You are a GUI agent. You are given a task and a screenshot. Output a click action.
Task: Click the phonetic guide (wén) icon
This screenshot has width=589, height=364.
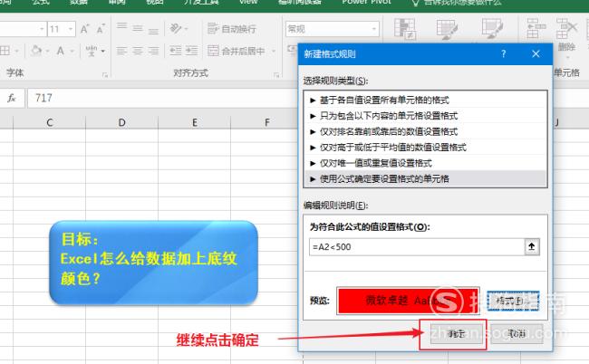point(91,51)
